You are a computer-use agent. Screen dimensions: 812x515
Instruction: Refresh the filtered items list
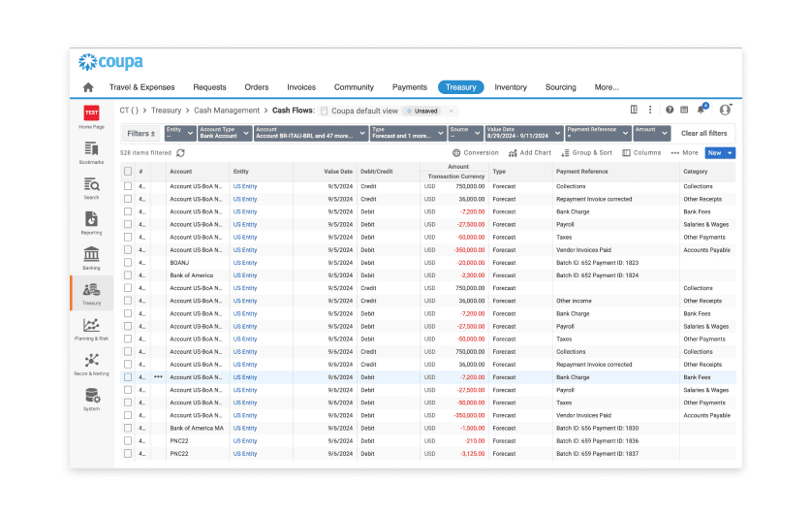pos(181,153)
